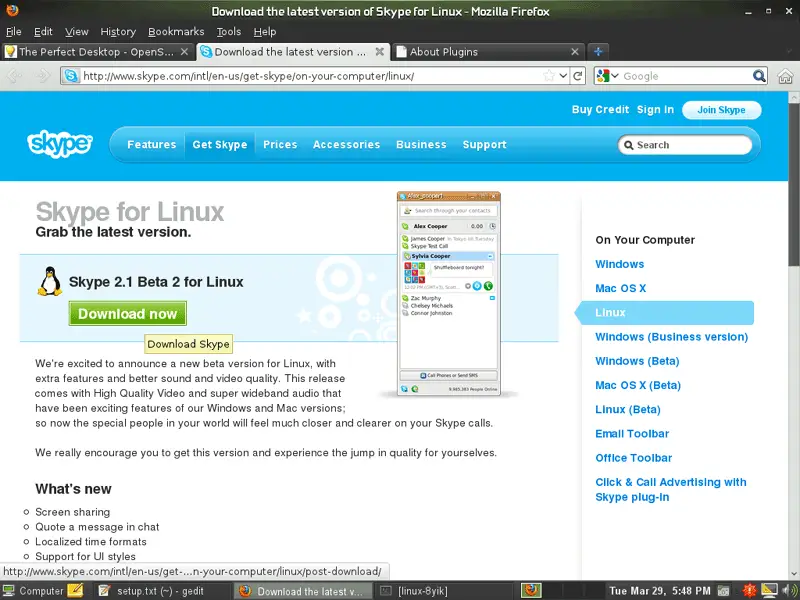Open the Tools menu
Viewport: 800px width, 600px height.
point(229,32)
